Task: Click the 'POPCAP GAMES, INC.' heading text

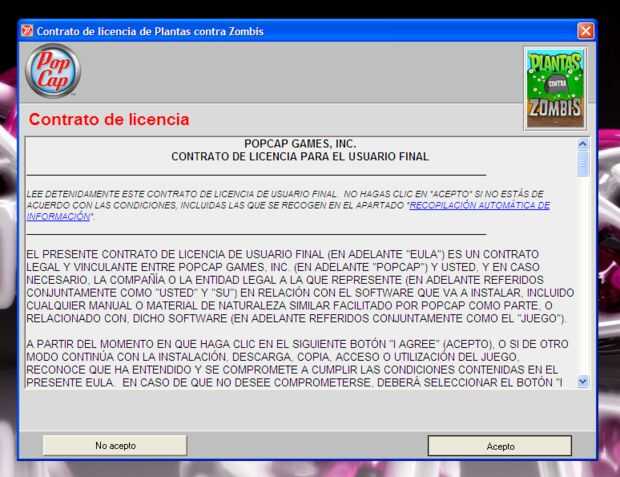Action: pyautogui.click(x=300, y=144)
